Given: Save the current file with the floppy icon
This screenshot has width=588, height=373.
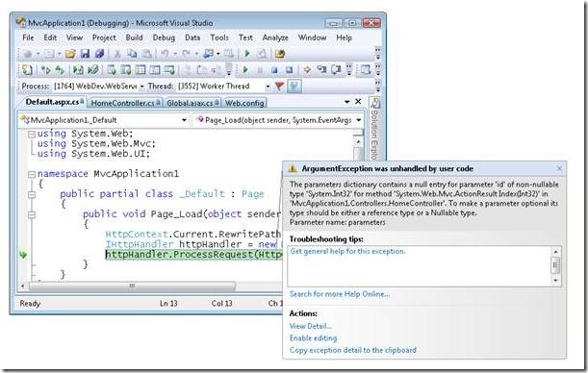Looking at the screenshot, I should point(85,54).
